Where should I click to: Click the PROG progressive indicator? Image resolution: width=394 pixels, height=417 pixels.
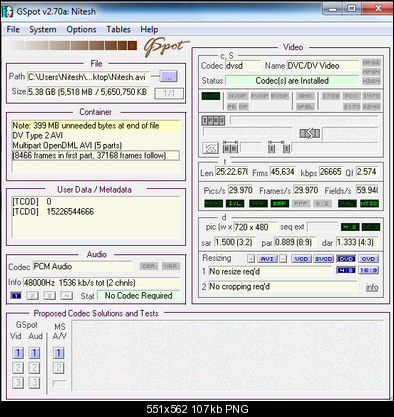[x=213, y=203]
